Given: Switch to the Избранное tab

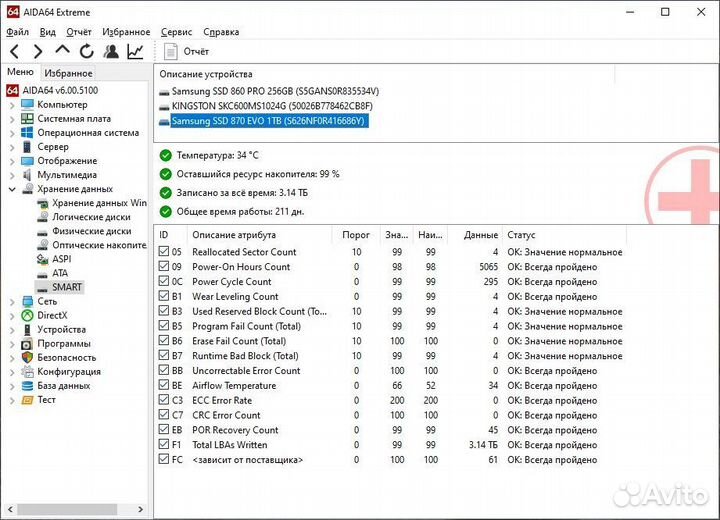Looking at the screenshot, I should coord(68,73).
